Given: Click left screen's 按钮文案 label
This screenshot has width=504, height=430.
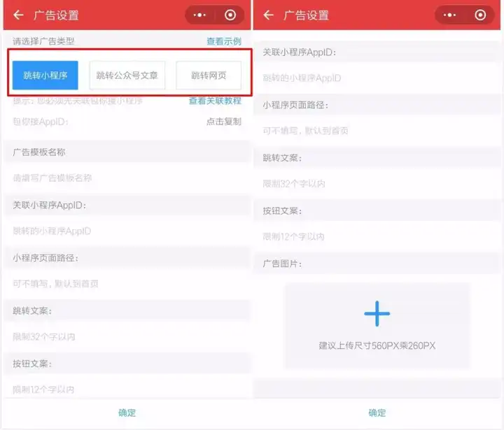Looking at the screenshot, I should pos(32,364).
